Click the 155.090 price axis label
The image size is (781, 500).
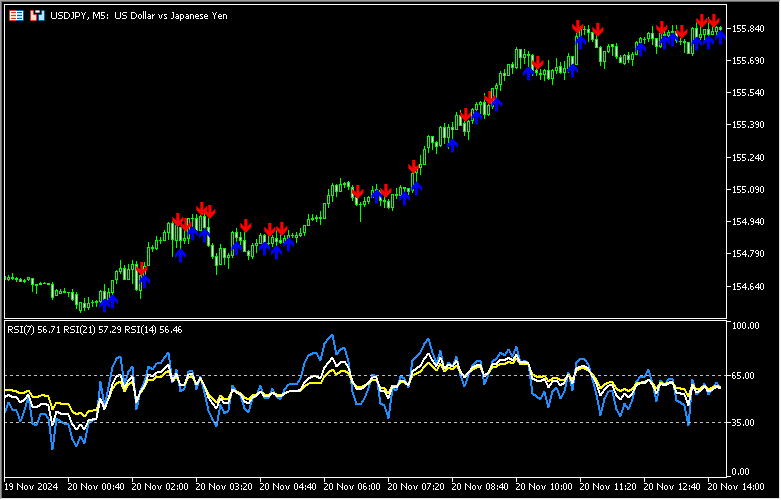pyautogui.click(x=749, y=190)
